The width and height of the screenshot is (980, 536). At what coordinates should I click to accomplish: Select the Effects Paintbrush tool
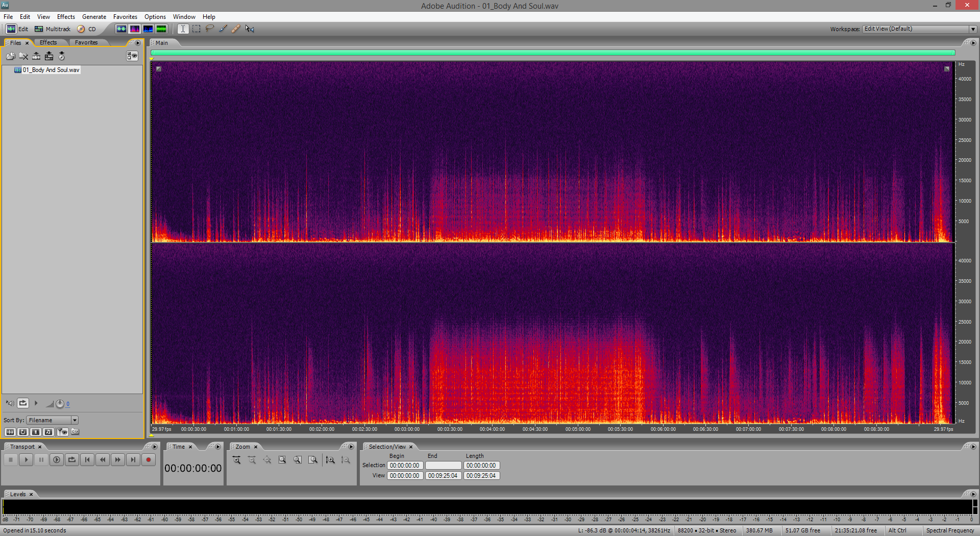pos(223,29)
